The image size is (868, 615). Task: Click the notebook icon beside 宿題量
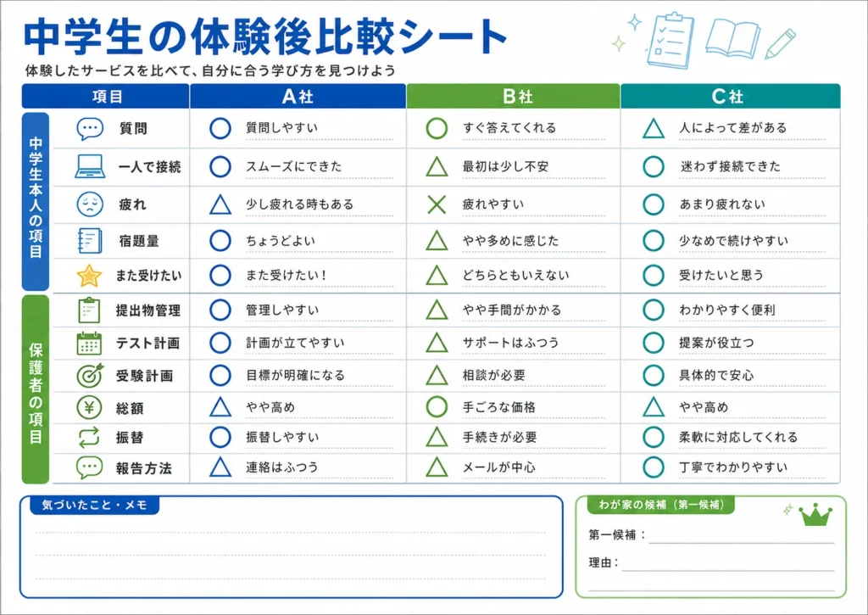(90, 241)
